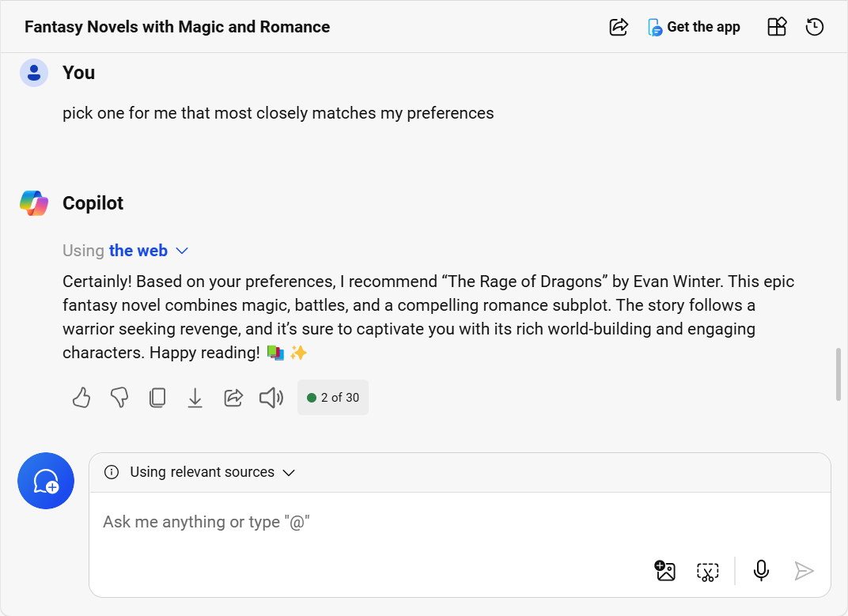Click the share conversation icon in header

pyautogui.click(x=619, y=27)
